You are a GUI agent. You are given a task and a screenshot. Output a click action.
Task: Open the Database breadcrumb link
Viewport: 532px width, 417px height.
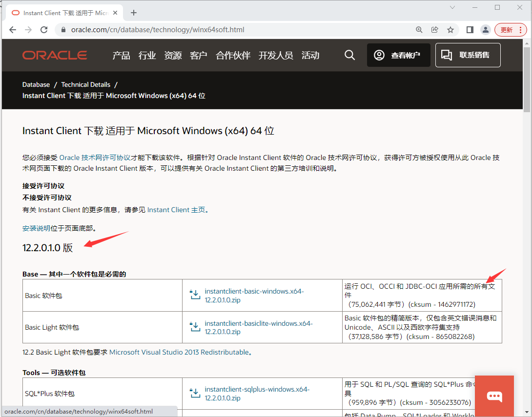pyautogui.click(x=36, y=84)
